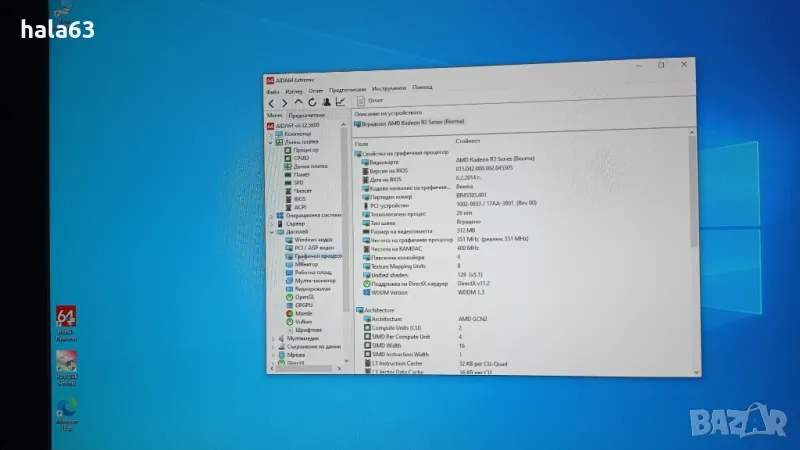Click the Forward navigation arrow in toolbar
This screenshot has width=800, height=450.
pyautogui.click(x=284, y=103)
